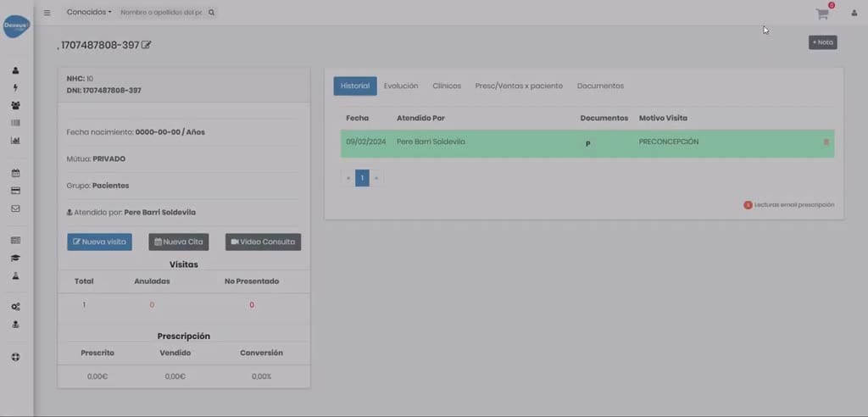Open the Dexeus logo home
This screenshot has height=417, width=868.
coord(17,26)
